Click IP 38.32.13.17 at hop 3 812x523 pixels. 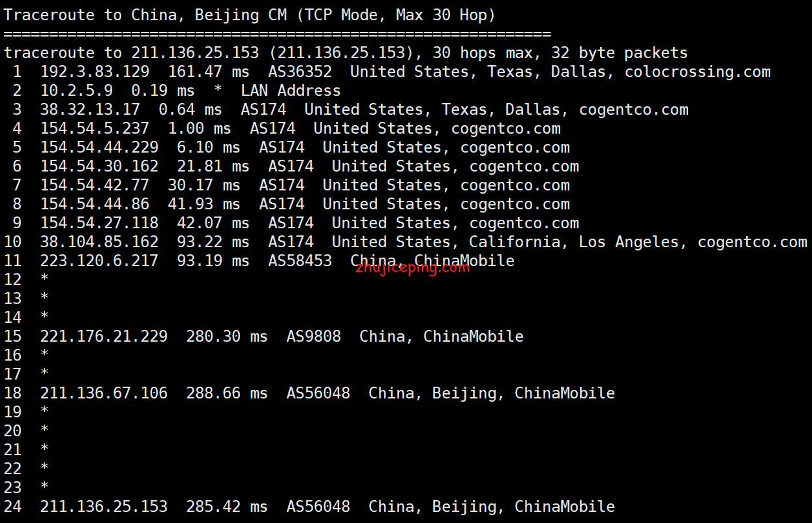pyautogui.click(x=90, y=110)
